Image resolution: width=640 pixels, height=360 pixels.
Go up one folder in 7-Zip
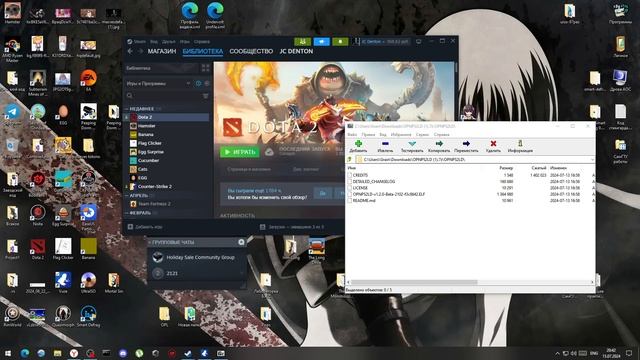(x=349, y=160)
